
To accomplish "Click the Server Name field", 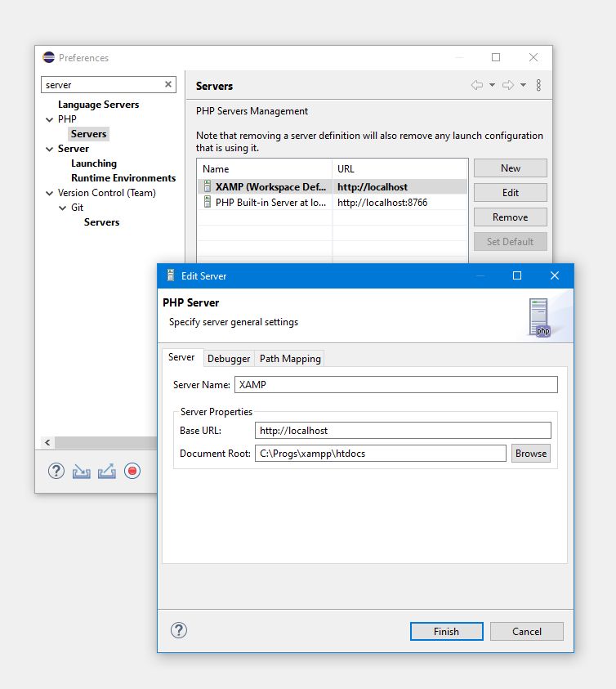I will pos(396,384).
